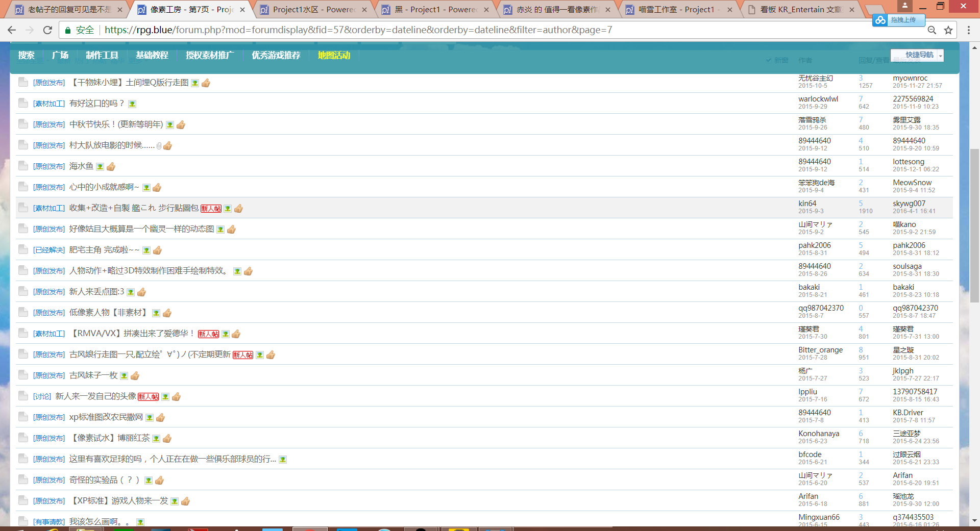Open last poster profile KB.Driver

(x=908, y=413)
